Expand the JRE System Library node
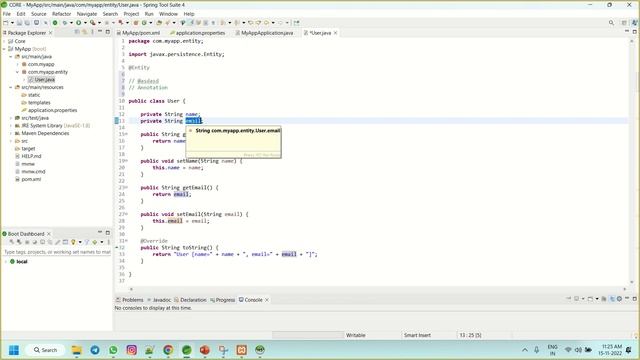 tap(11, 126)
